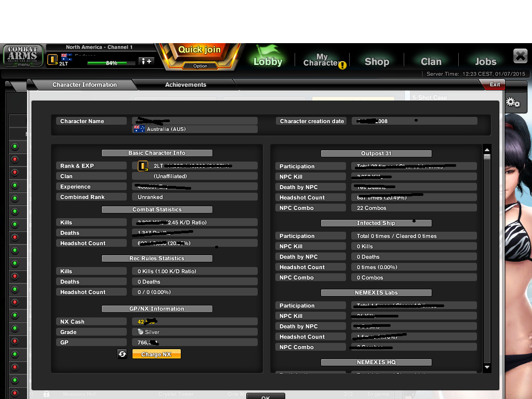Open the Jobs menu

[x=486, y=61]
